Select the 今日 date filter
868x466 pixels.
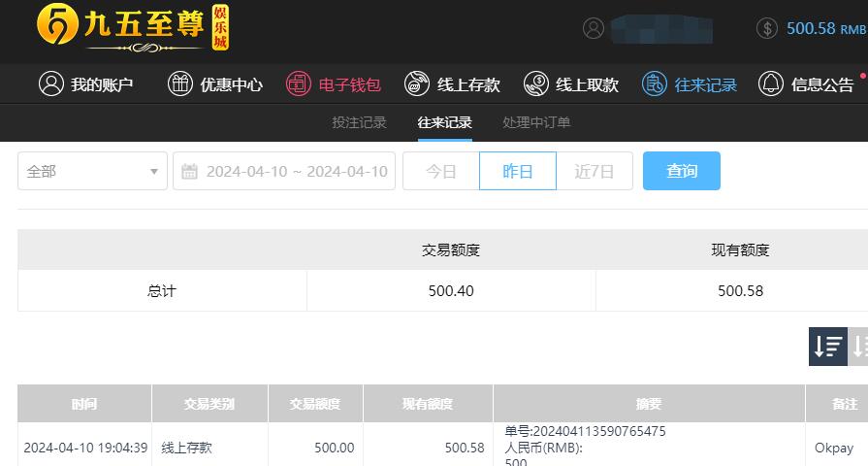(441, 171)
